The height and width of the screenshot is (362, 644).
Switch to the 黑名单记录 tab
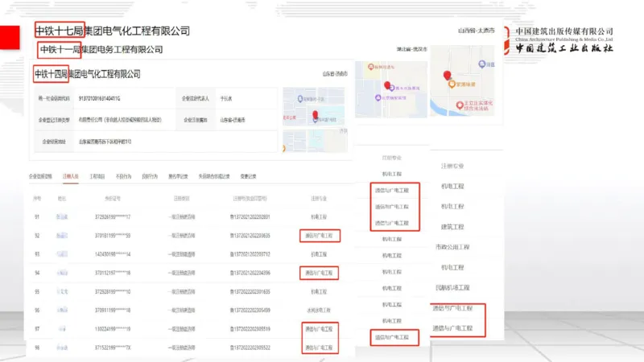coord(178,176)
